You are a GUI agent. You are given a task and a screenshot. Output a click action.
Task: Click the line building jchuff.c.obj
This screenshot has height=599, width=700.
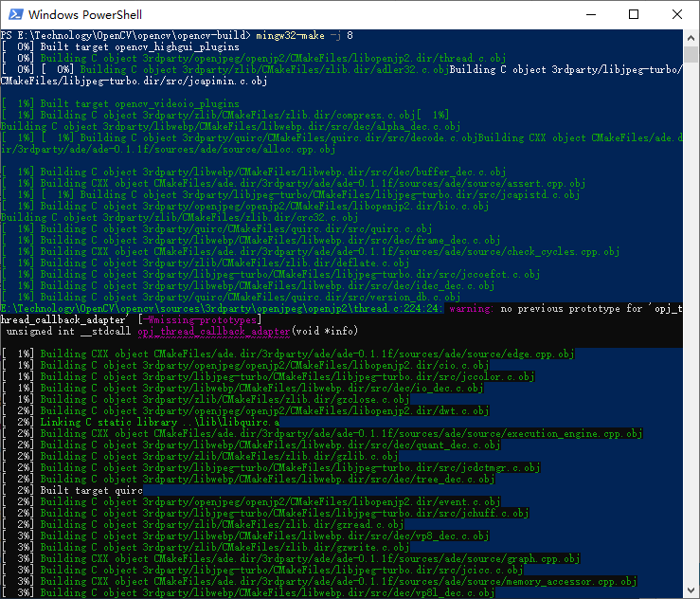(264, 514)
